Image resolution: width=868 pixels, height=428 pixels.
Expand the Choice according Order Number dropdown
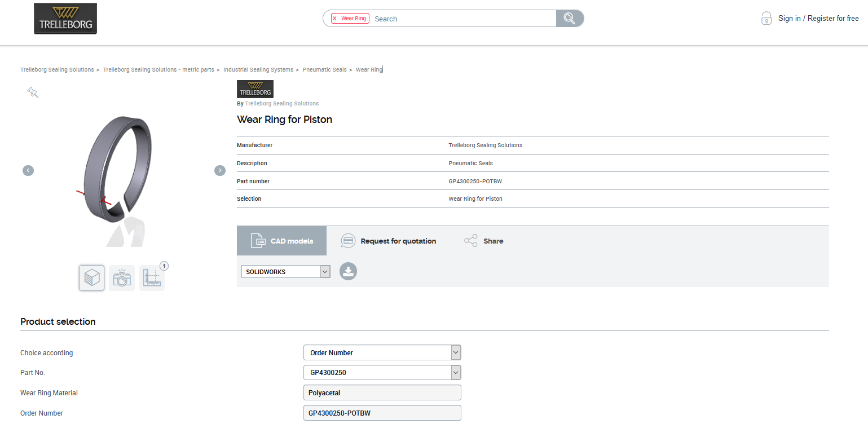pyautogui.click(x=382, y=353)
